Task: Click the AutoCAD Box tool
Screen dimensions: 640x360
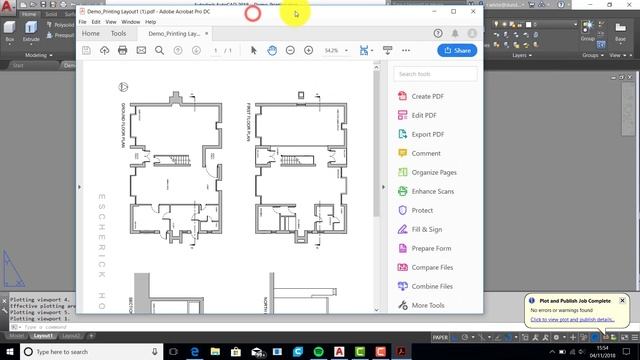Action: [9, 31]
